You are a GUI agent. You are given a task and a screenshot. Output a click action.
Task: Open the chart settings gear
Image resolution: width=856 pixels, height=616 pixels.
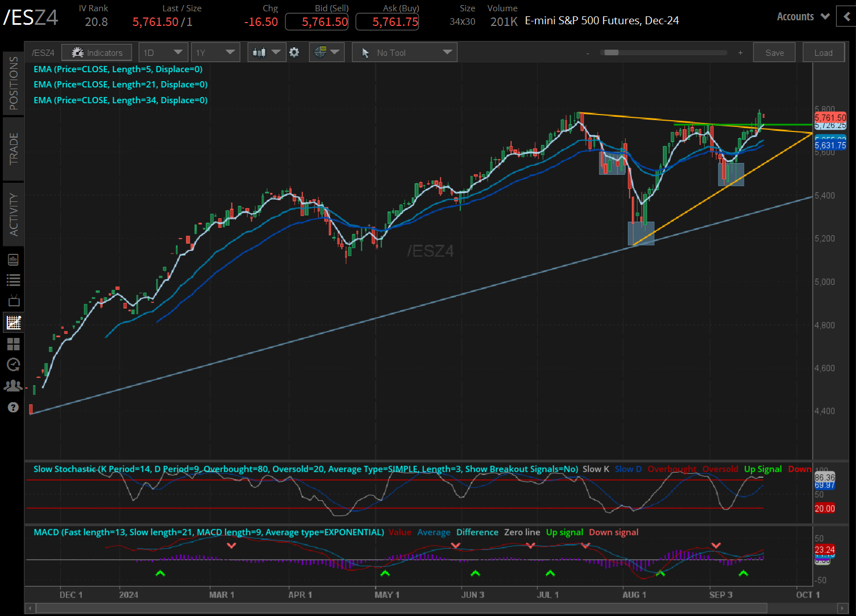tap(294, 52)
